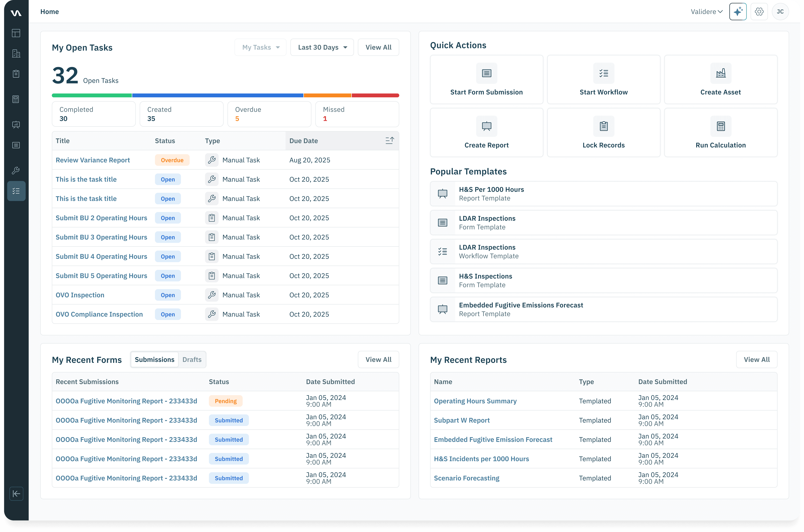
Task: Expand the My Tasks dropdown
Action: click(261, 48)
